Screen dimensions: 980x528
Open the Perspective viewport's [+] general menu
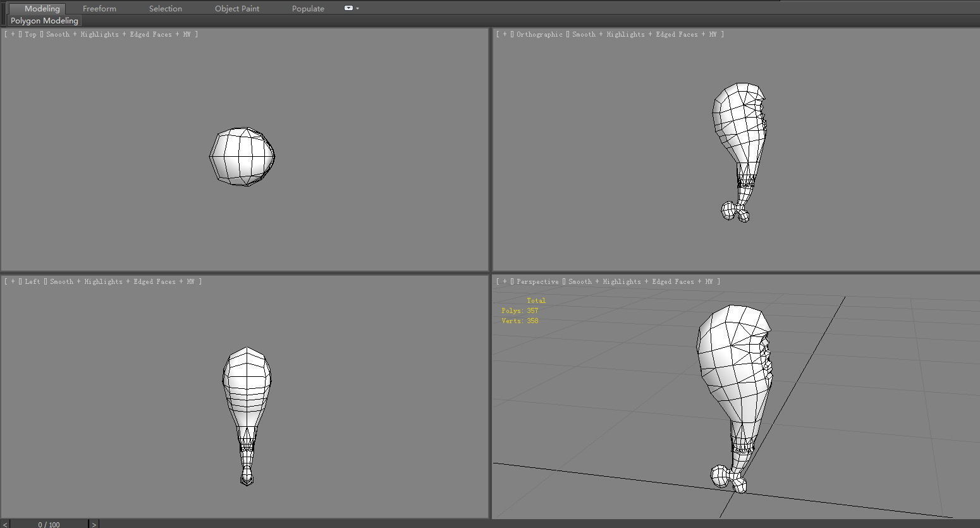(x=504, y=281)
